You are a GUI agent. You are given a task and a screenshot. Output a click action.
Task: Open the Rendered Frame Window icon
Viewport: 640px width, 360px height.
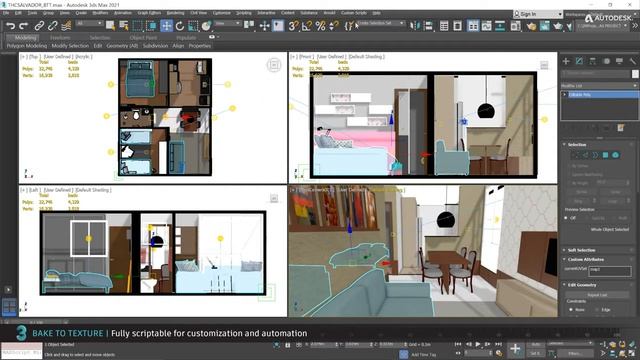coord(544,26)
